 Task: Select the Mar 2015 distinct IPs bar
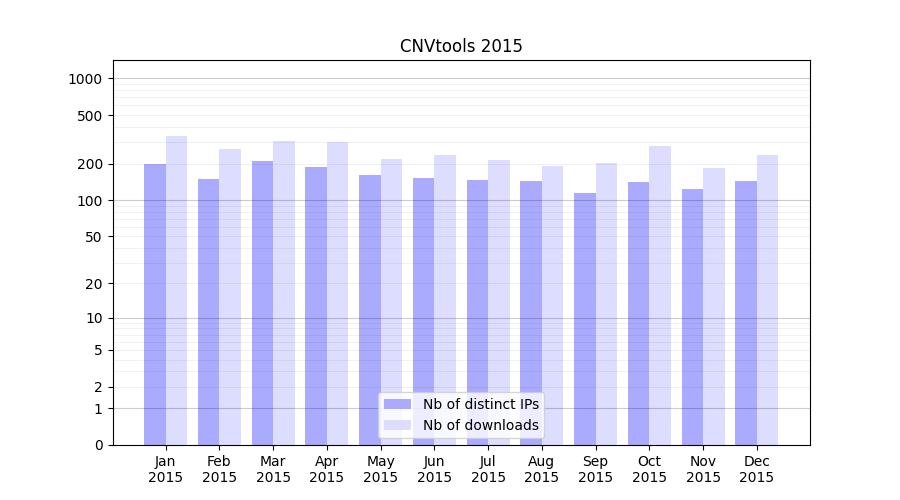[262, 302]
